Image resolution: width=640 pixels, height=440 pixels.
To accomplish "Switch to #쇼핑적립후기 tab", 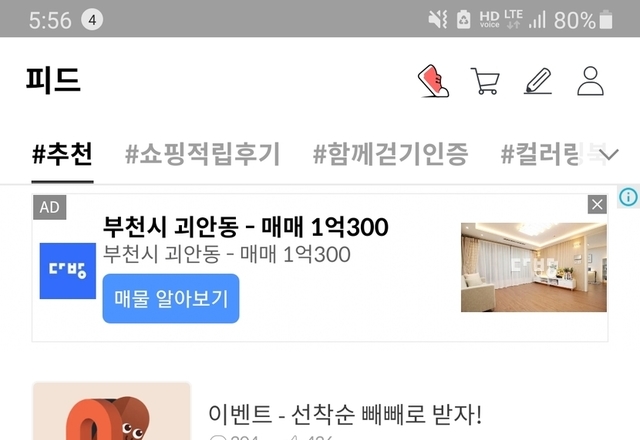I will pos(202,154).
